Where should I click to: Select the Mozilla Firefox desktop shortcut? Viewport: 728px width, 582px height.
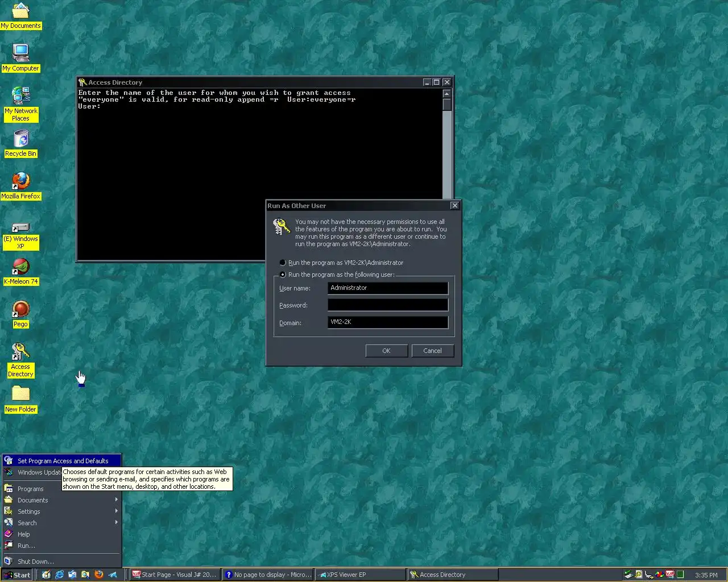(20, 185)
